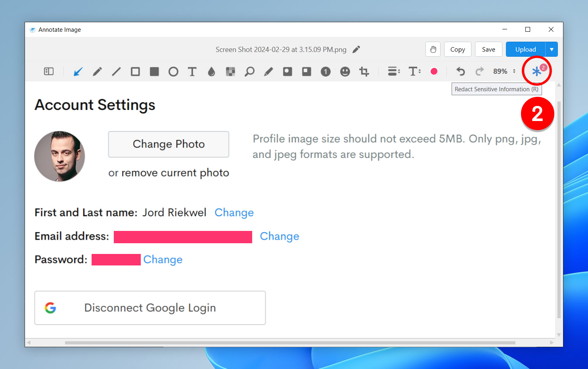Open the text size options
The height and width of the screenshot is (369, 588).
415,71
